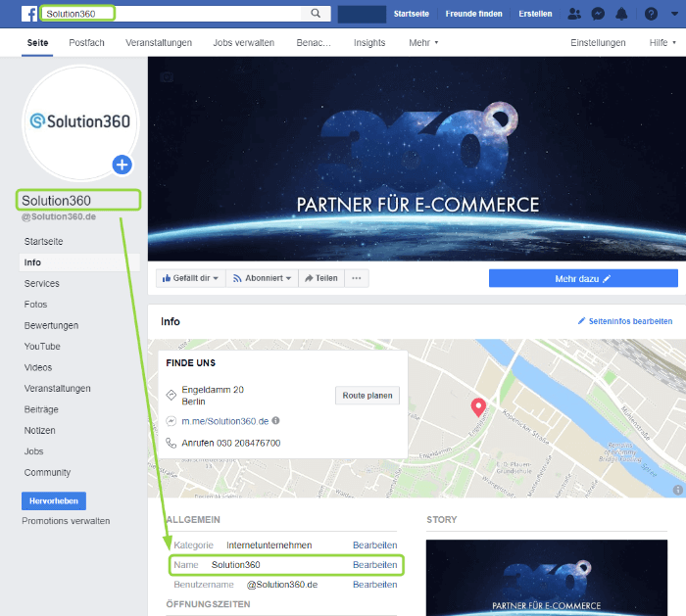
Task: Select Beiträge in left sidebar
Action: point(41,409)
